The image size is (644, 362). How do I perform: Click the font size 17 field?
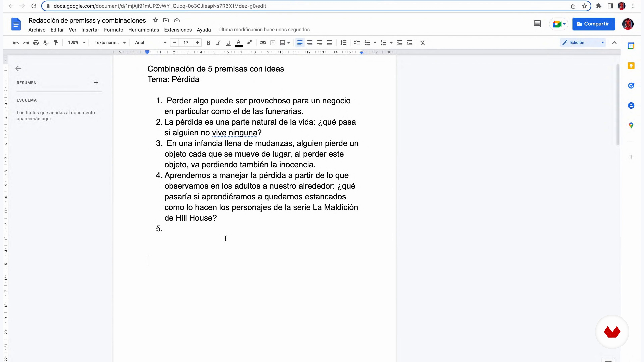point(186,43)
